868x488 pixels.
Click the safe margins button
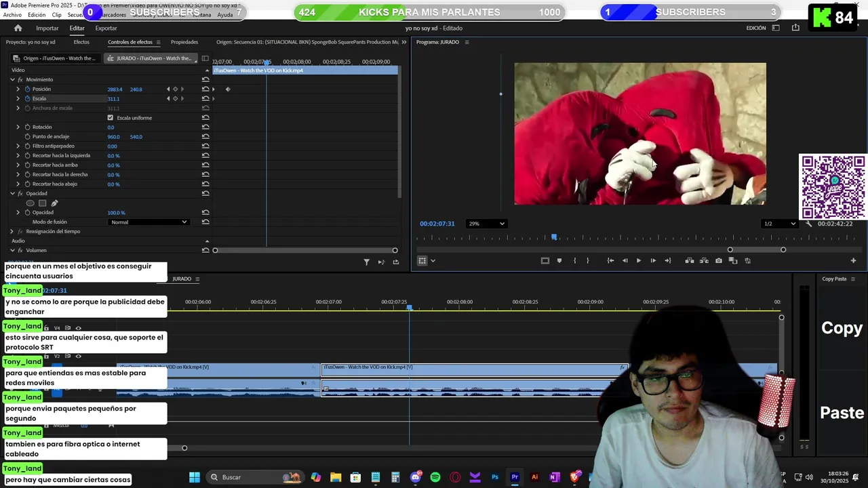[545, 260]
